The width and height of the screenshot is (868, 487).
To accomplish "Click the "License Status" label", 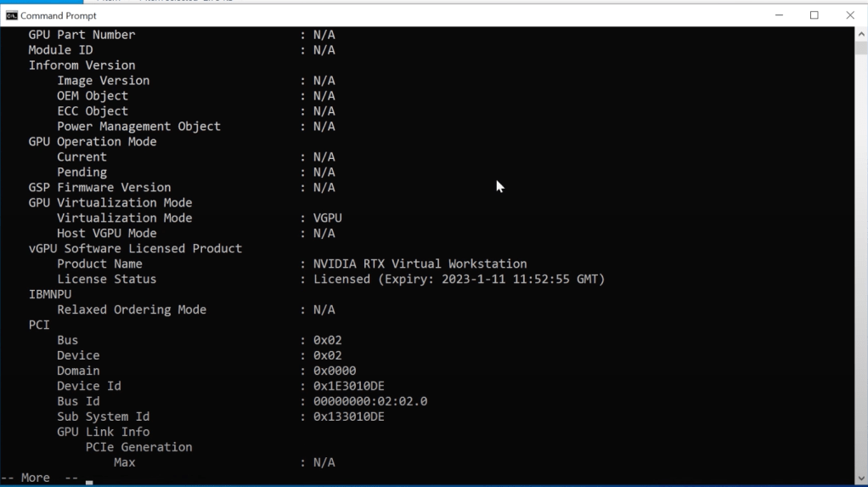I will 106,279.
